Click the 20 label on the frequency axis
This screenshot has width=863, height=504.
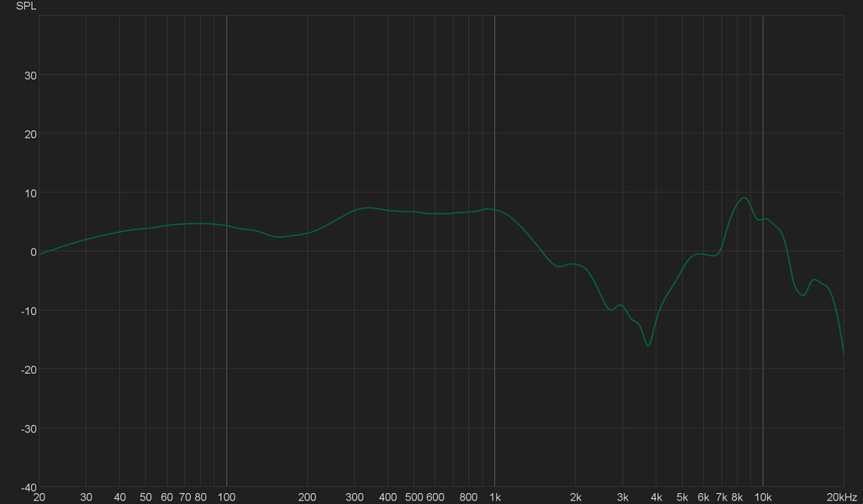[39, 497]
